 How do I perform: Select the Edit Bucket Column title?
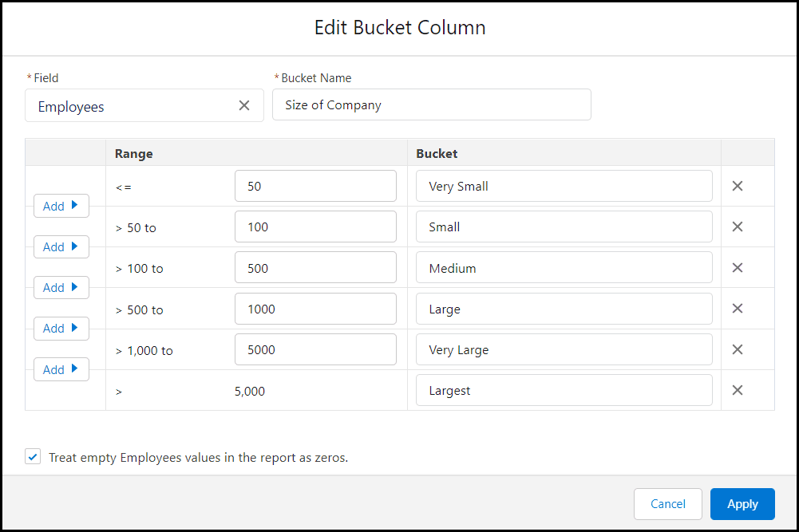tap(400, 27)
